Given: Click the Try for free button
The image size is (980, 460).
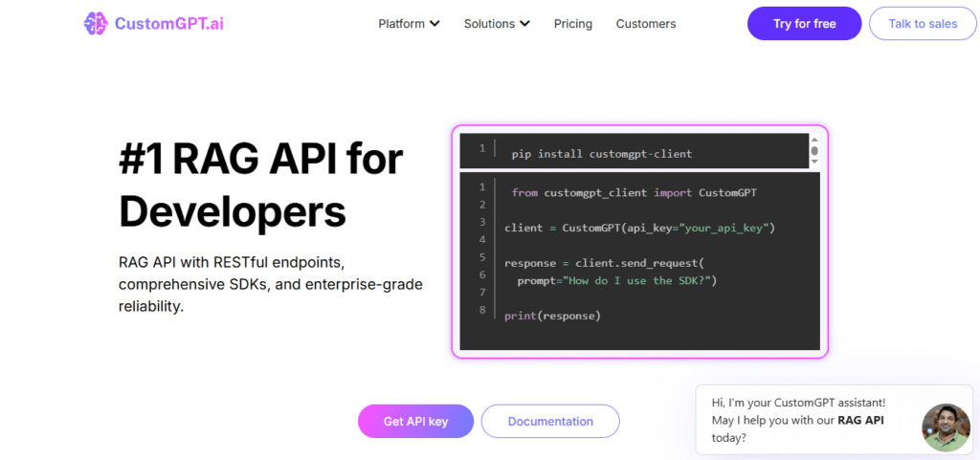Looking at the screenshot, I should pos(804,24).
